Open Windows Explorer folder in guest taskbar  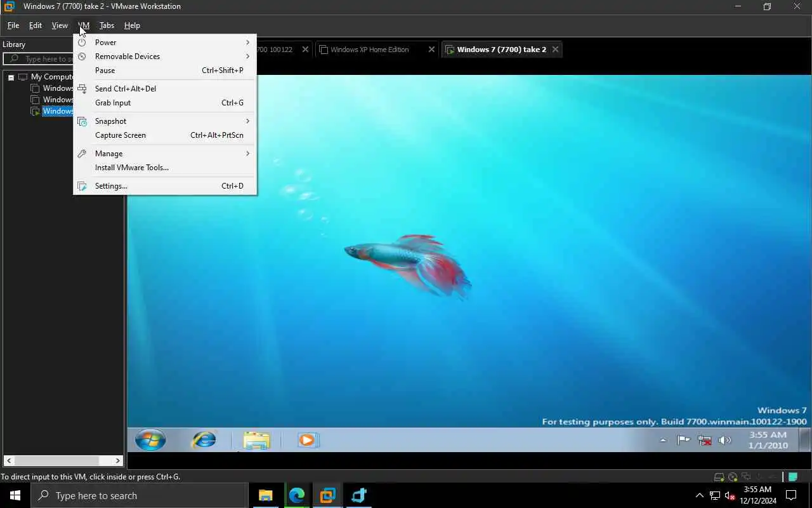tap(256, 440)
